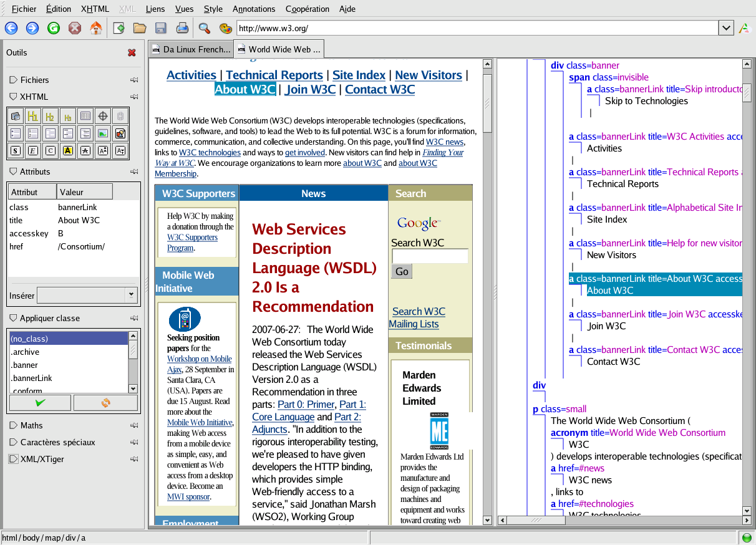The height and width of the screenshot is (545, 756).
Task: Stop loading with the red stop icon
Action: pyautogui.click(x=75, y=28)
